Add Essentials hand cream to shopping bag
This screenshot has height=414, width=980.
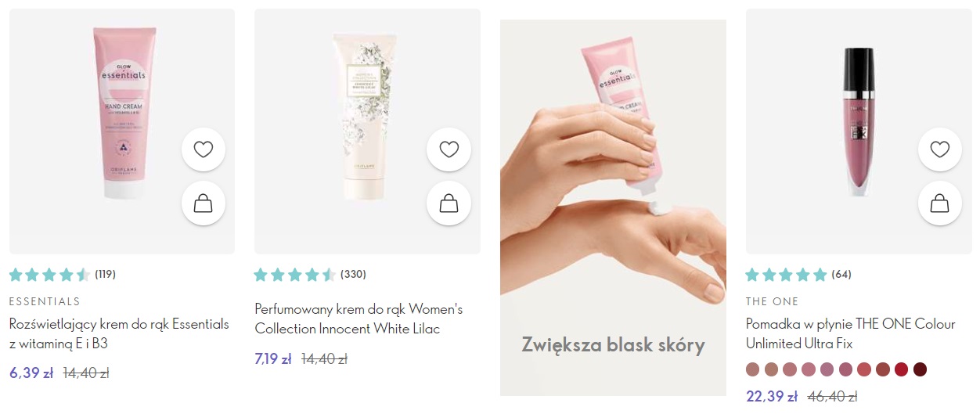(x=204, y=203)
